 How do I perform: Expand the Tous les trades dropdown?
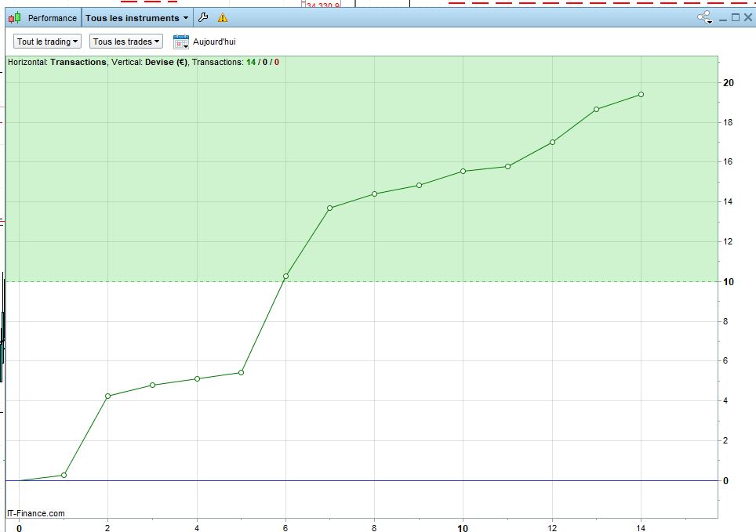(125, 42)
